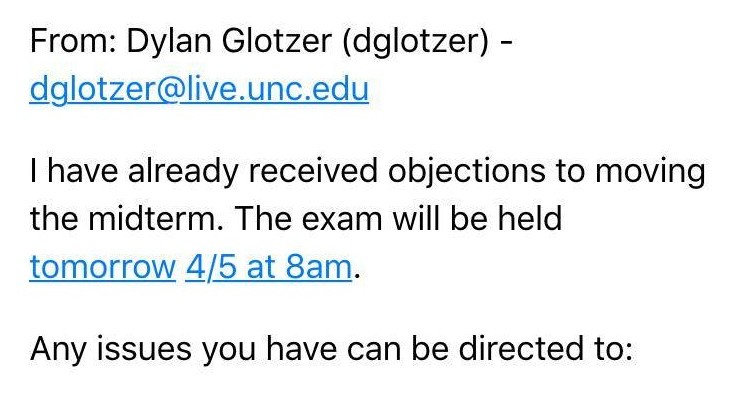Click the word "already" in the body
Viewport: 747px width, 393px height.
point(182,172)
